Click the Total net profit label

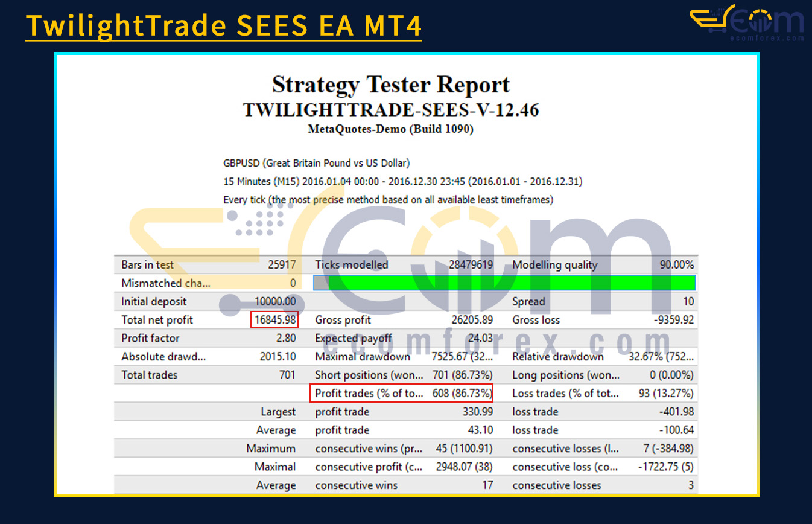[x=157, y=320]
